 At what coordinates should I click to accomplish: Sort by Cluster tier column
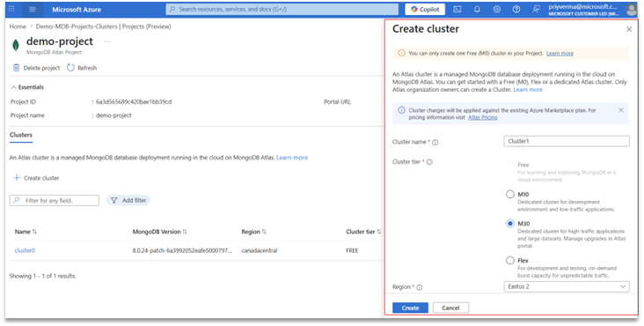point(363,232)
